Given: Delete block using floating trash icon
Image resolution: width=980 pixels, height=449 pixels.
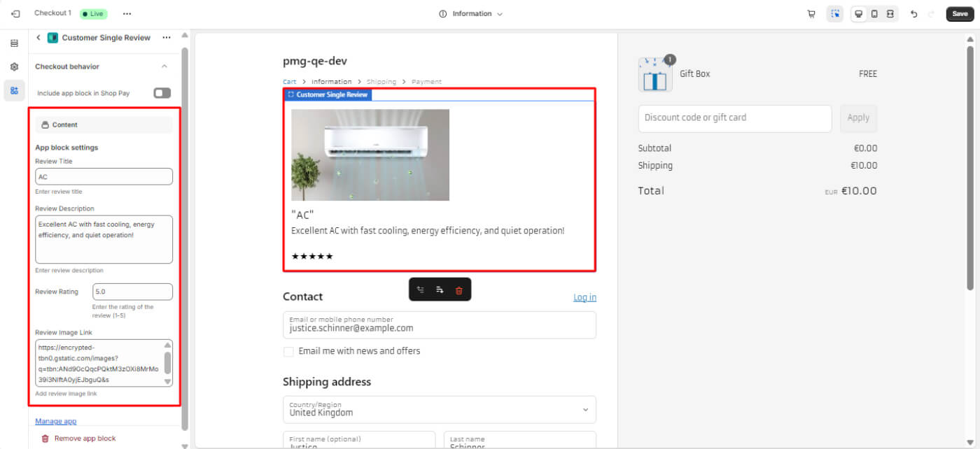Looking at the screenshot, I should click(459, 290).
